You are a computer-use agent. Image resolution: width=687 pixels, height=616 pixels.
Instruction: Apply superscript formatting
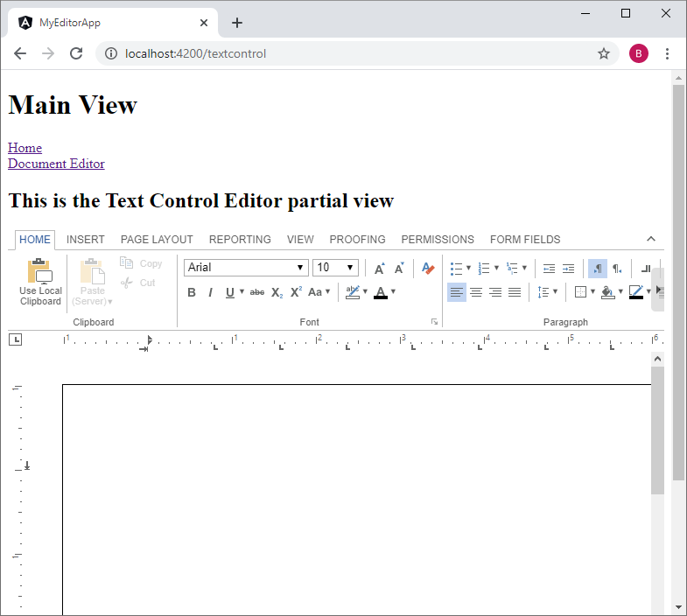(x=296, y=292)
